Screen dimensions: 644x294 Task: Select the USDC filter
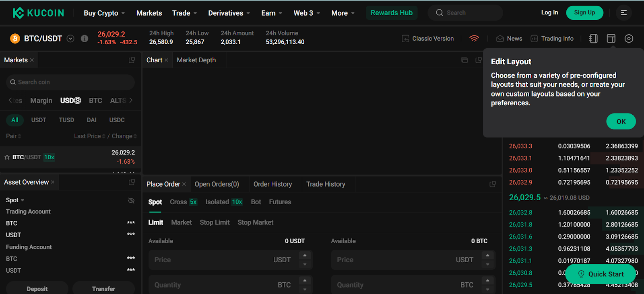click(x=117, y=120)
